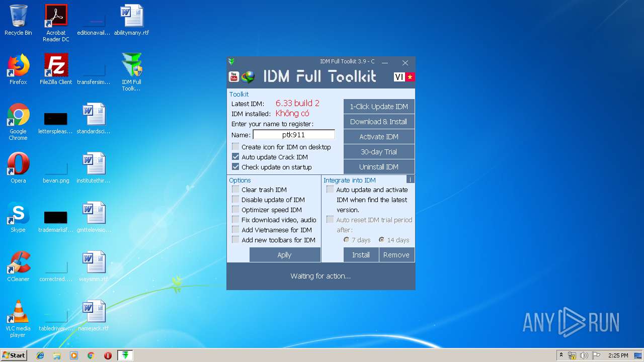Screen dimensions: 644x362
Task: Open Windows Media Player taskbar icon
Action: tap(74, 355)
